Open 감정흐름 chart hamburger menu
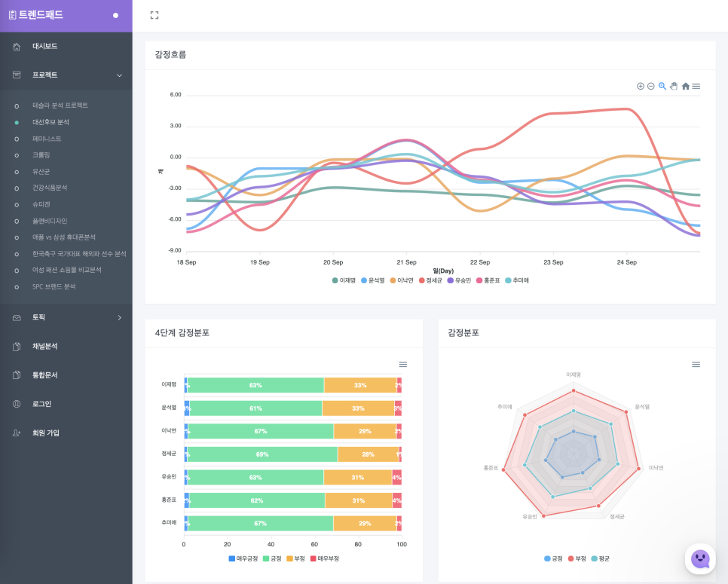This screenshot has width=728, height=584. pos(696,87)
